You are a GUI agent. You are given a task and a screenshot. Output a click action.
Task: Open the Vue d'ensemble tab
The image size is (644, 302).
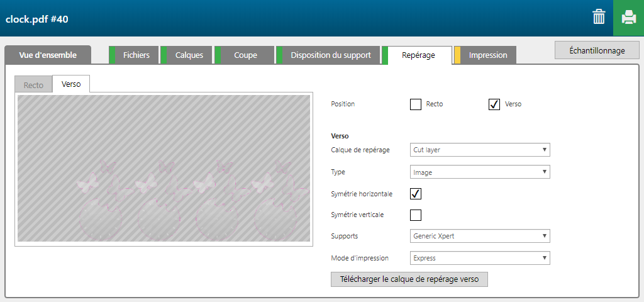point(48,55)
